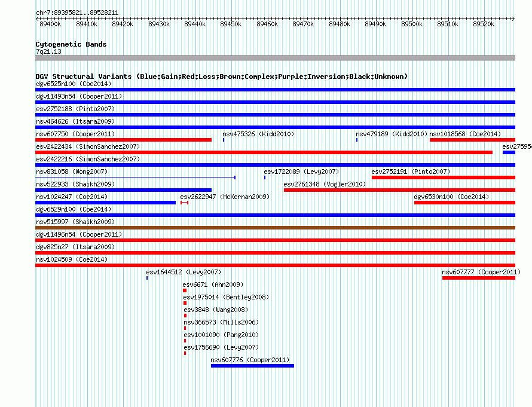
Task: Open the nsv479189 (Kidd2010) variant label
Action: coord(392,134)
